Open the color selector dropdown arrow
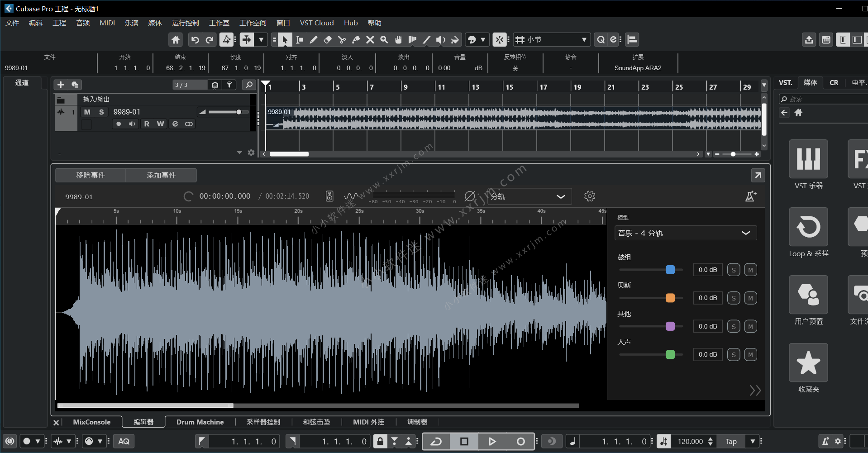Screen dimensions: 868x453 483,40
